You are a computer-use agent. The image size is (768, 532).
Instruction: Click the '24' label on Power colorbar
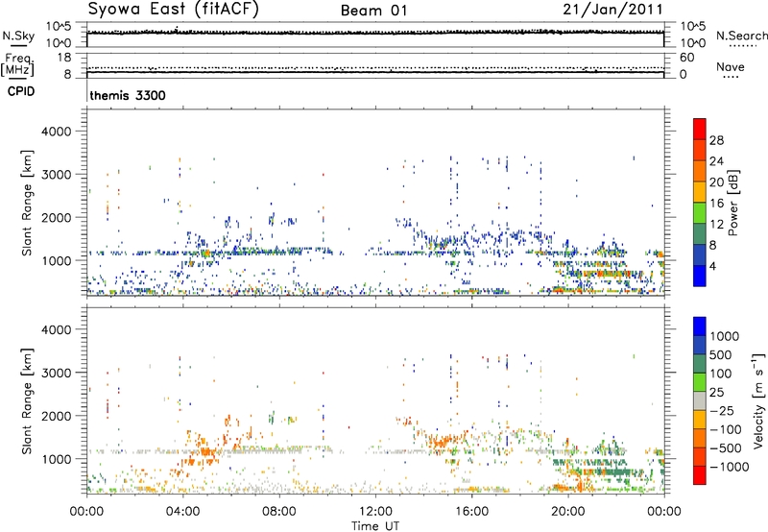pos(716,161)
